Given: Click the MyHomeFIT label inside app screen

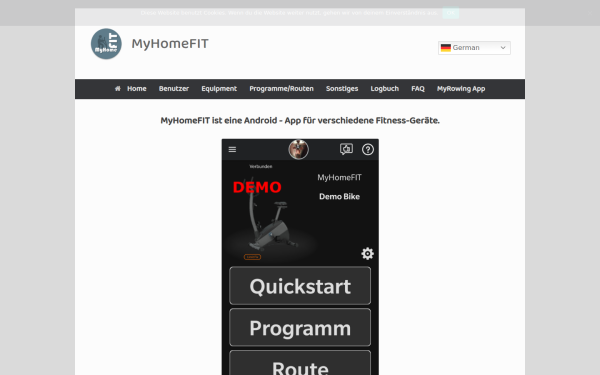Looking at the screenshot, I should pyautogui.click(x=339, y=178).
